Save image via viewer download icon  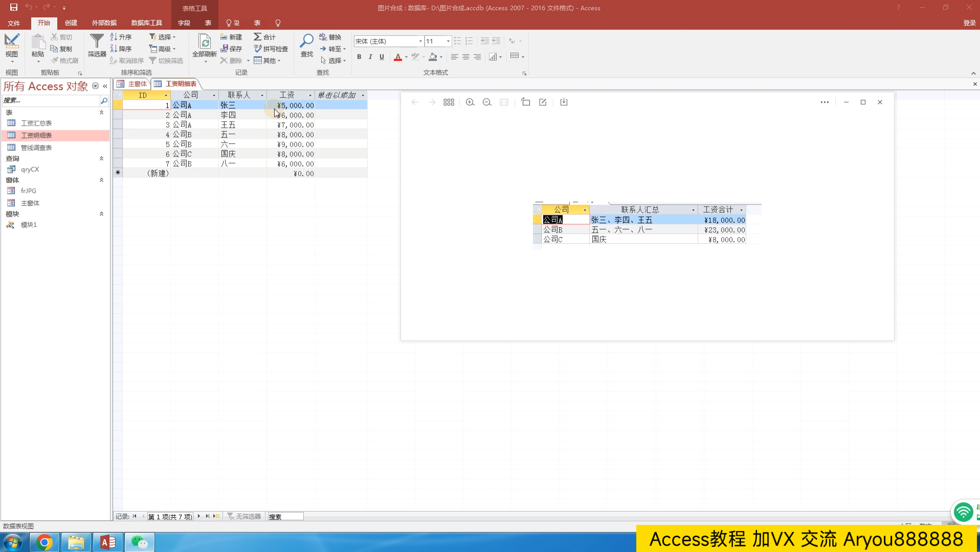click(x=564, y=102)
